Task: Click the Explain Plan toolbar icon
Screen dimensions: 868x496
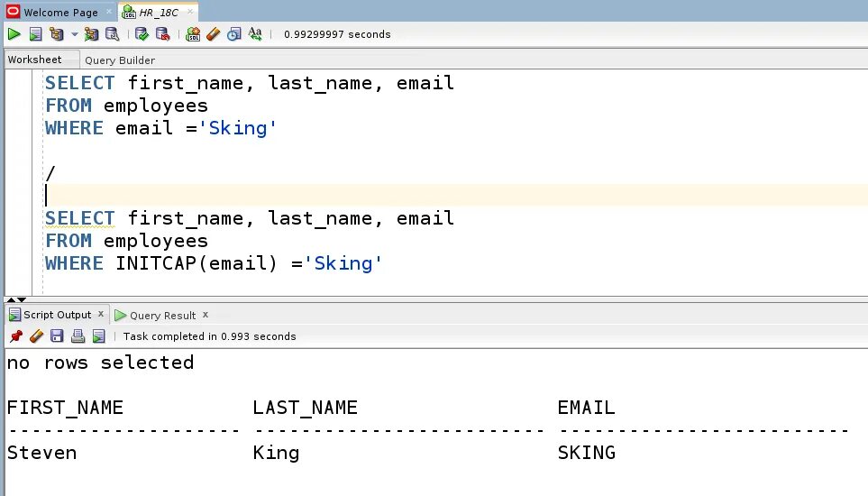Action: coord(57,34)
